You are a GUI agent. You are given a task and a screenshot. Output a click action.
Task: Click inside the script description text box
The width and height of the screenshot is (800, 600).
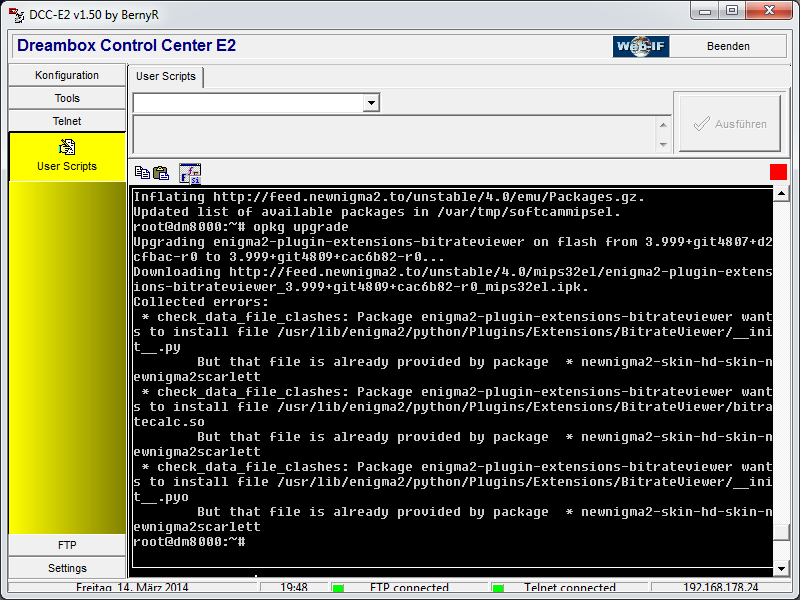394,135
